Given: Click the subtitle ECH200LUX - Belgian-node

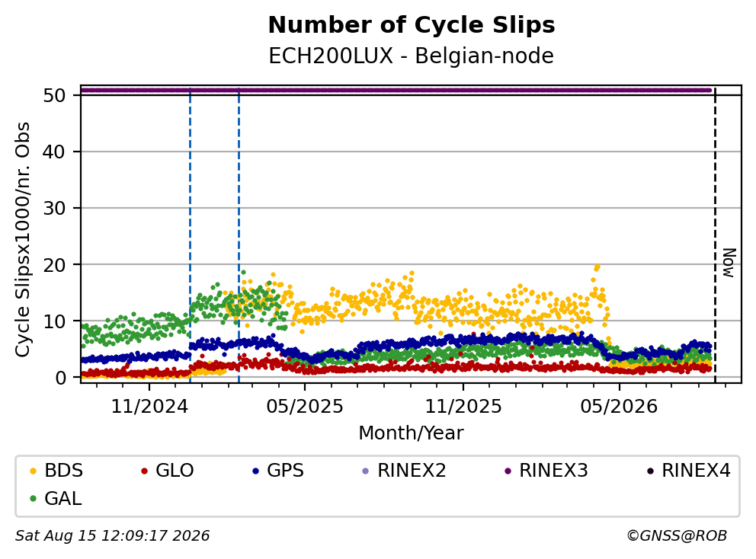Looking at the screenshot, I should click(x=412, y=56).
